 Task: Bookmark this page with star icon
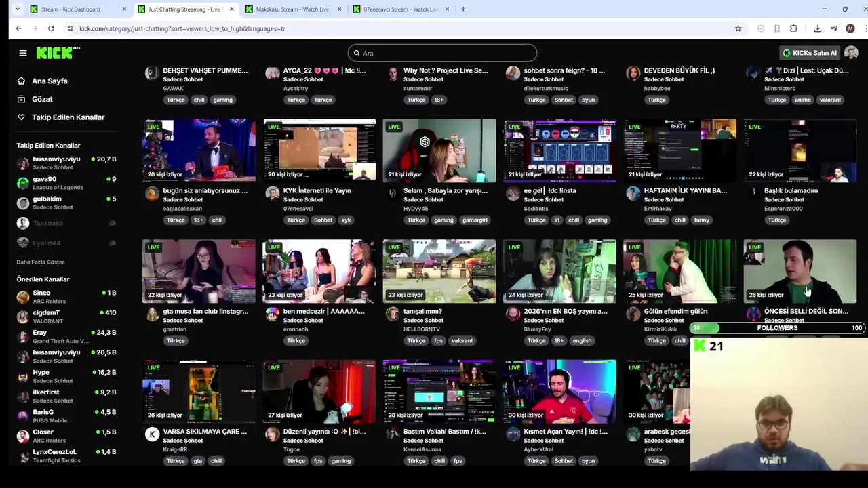point(738,28)
